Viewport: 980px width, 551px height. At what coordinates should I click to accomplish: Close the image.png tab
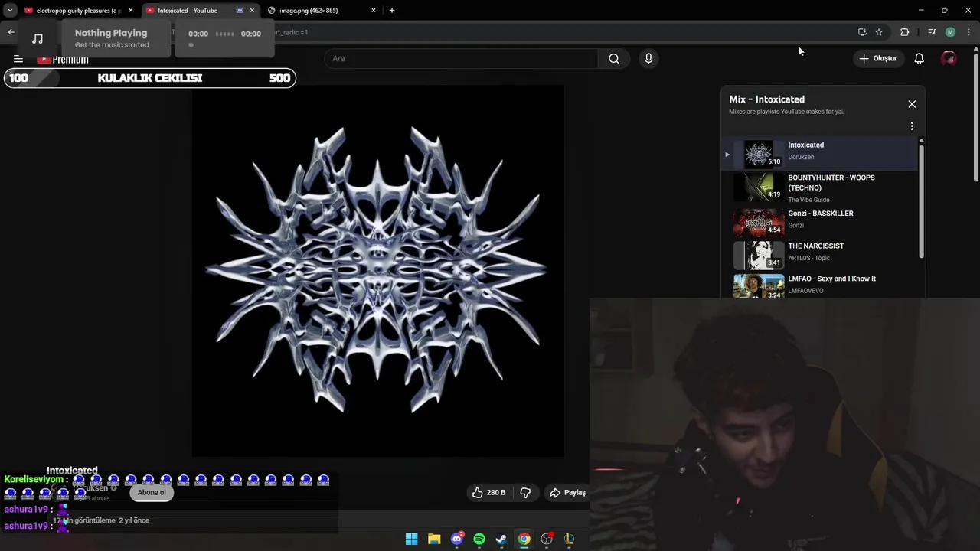click(374, 11)
